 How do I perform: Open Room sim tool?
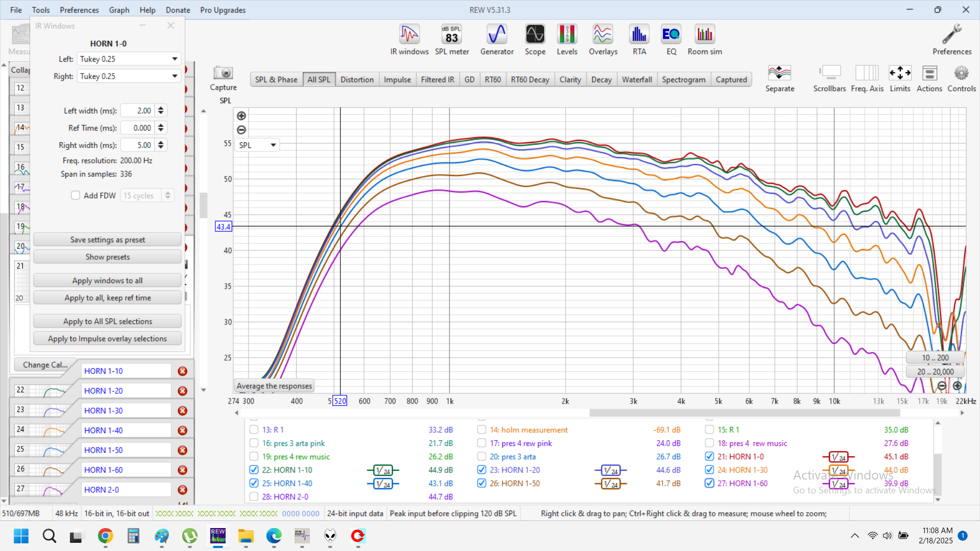[704, 40]
